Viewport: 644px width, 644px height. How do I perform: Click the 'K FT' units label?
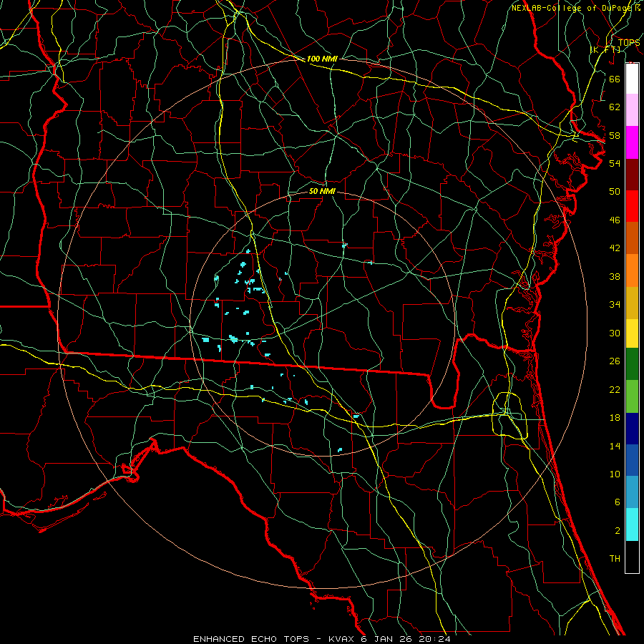(605, 50)
